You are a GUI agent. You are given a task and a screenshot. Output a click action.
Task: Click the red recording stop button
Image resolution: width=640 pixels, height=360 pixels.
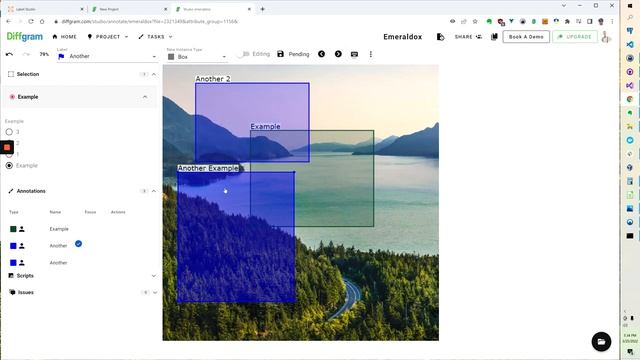[7, 147]
